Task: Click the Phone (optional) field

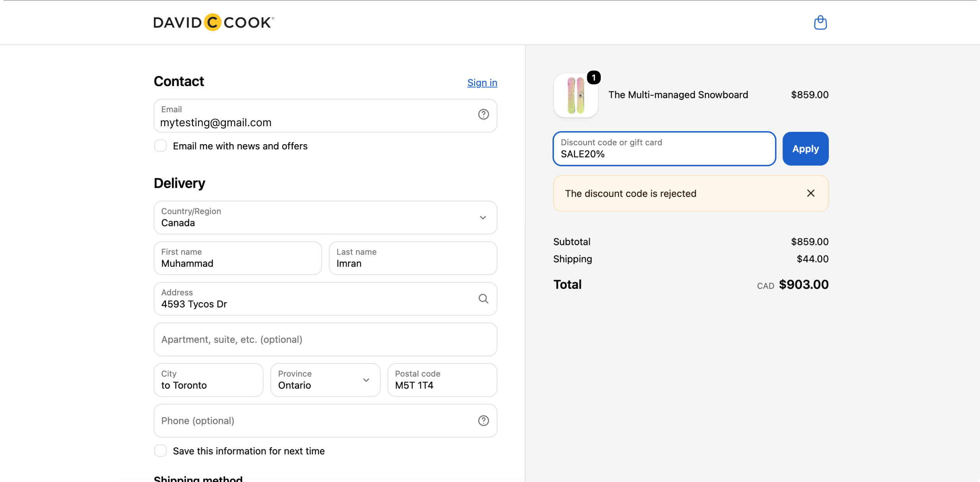Action: [x=325, y=421]
